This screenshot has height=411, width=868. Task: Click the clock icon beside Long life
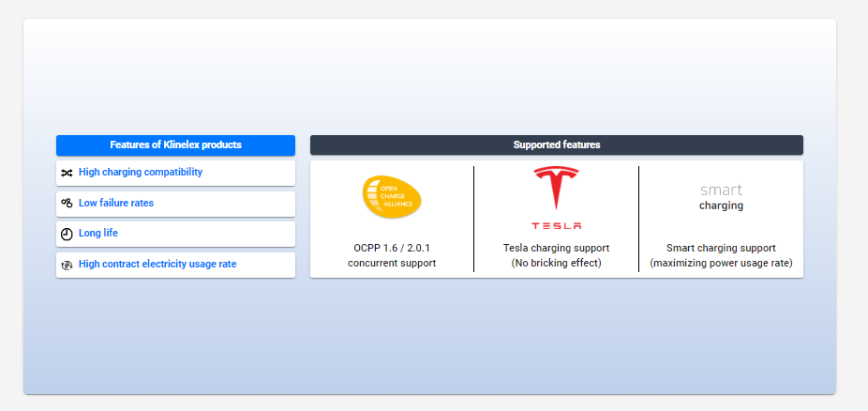(x=67, y=234)
